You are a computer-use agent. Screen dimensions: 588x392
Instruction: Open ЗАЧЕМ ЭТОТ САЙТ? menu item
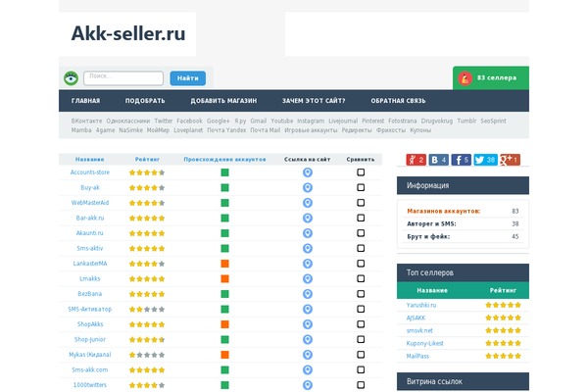pyautogui.click(x=314, y=101)
